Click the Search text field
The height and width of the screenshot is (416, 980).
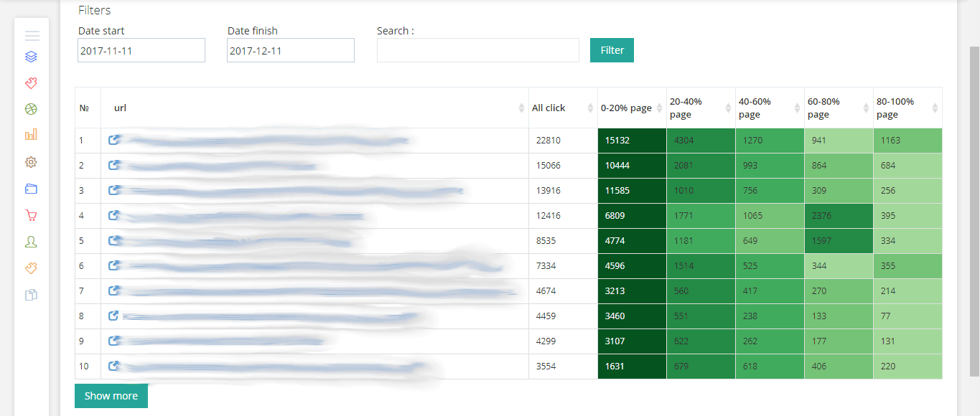pos(477,51)
